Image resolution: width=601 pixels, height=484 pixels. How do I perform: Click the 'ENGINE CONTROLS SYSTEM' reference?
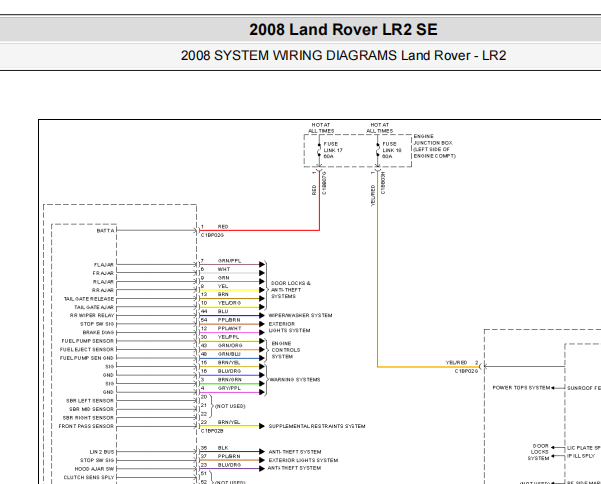click(286, 350)
